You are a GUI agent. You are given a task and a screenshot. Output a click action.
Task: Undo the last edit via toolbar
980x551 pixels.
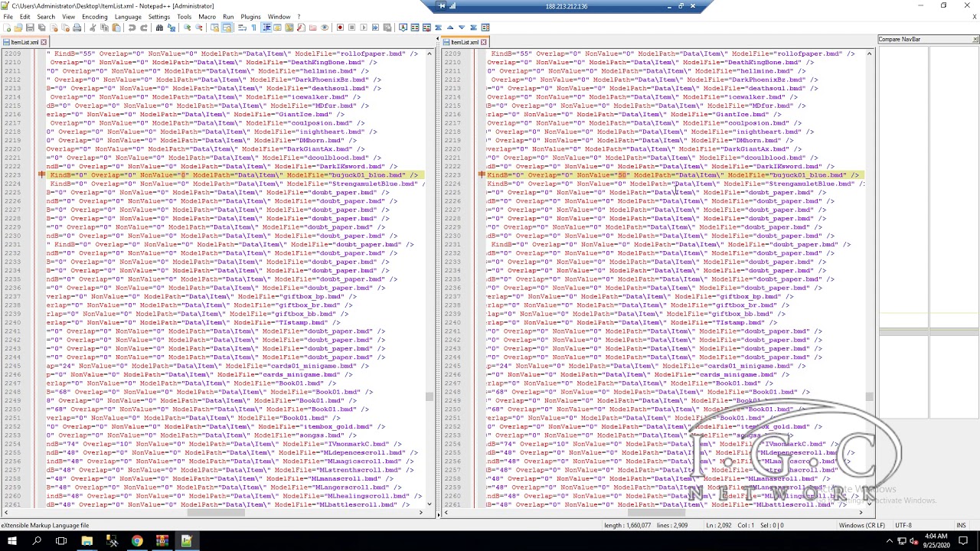click(132, 28)
